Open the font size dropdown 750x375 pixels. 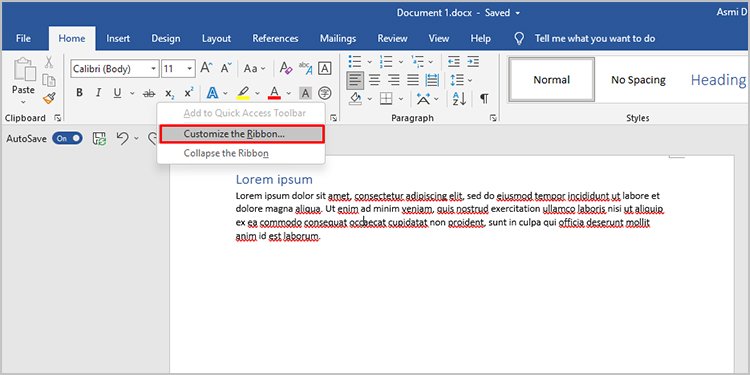190,69
